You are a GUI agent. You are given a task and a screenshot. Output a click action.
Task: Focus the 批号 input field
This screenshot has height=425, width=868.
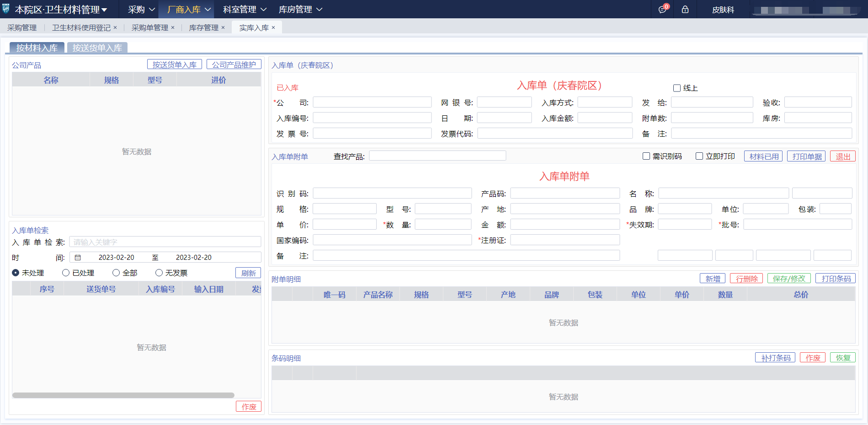[x=798, y=224]
